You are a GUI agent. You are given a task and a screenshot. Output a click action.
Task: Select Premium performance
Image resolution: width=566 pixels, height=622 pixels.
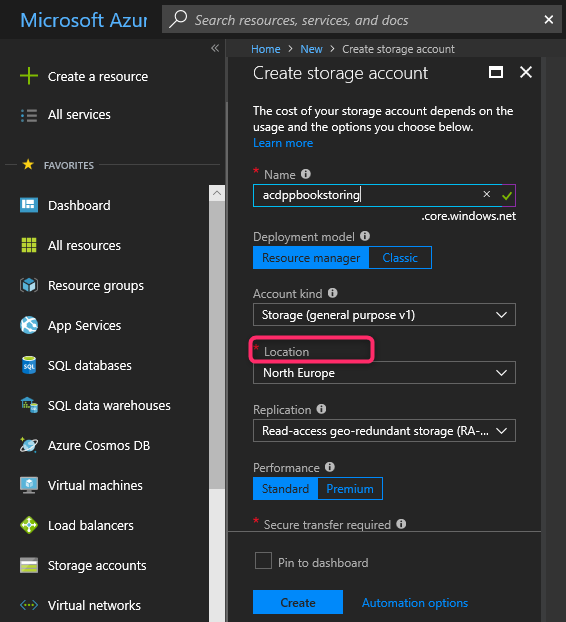coord(350,489)
